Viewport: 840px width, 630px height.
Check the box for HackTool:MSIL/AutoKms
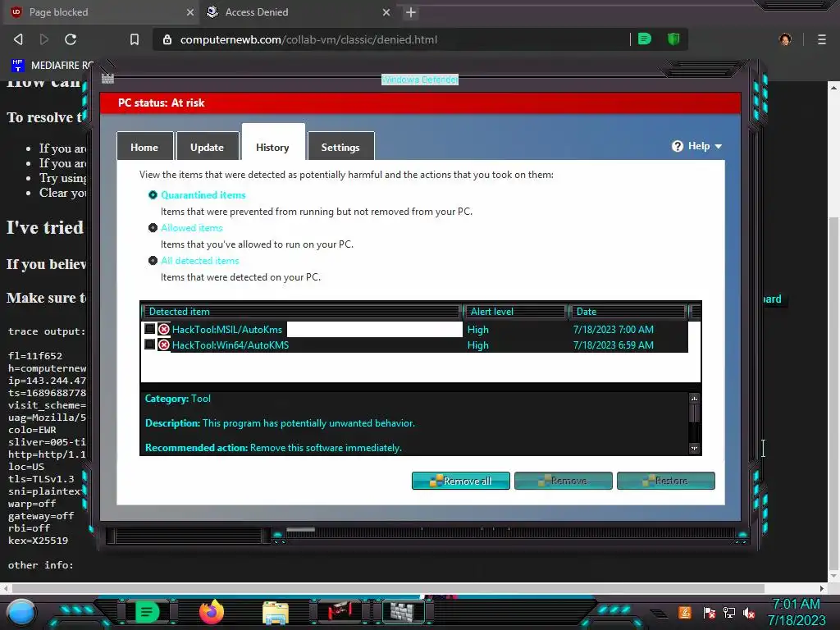click(x=149, y=328)
